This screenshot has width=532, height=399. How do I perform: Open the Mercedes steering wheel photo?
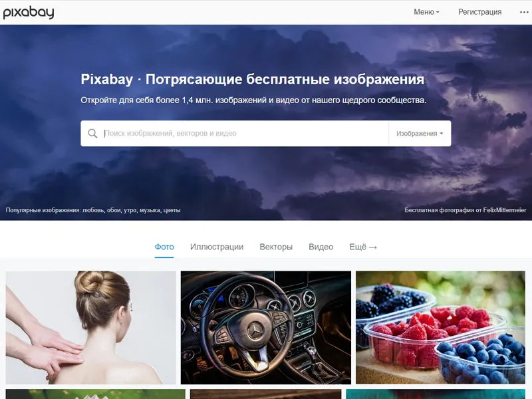point(265,327)
